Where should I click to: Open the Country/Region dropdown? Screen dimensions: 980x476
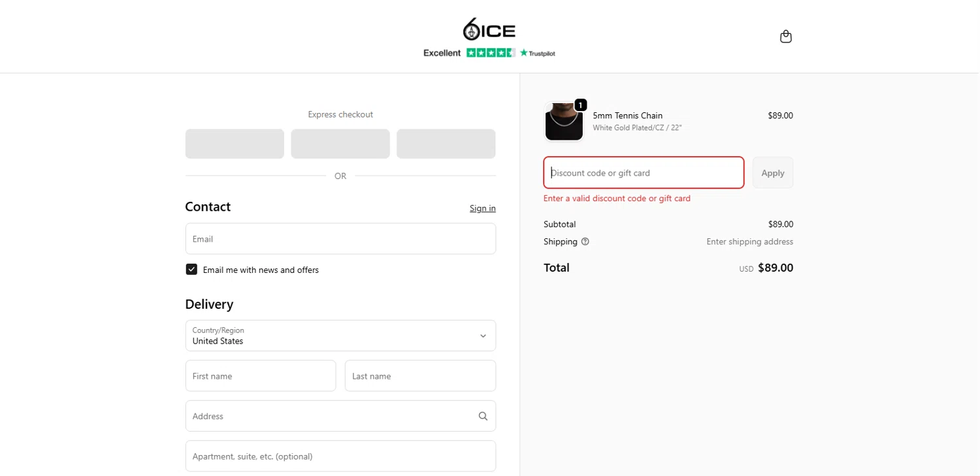[340, 336]
